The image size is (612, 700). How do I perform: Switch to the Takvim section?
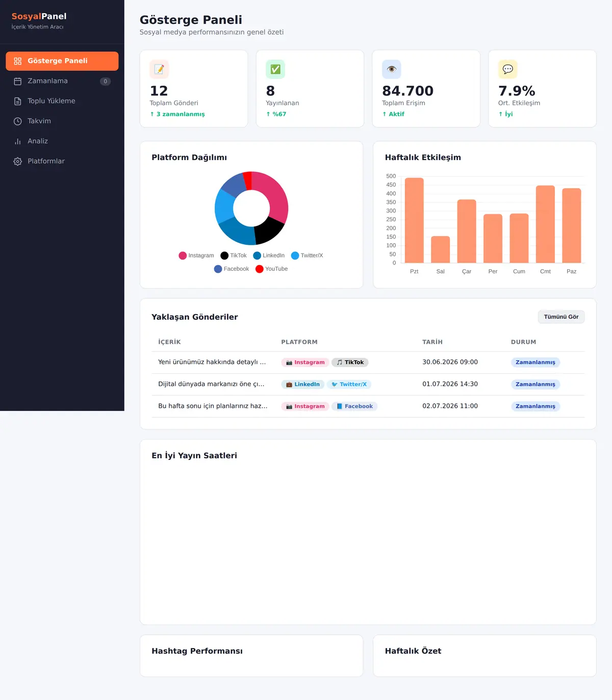[x=62, y=121]
